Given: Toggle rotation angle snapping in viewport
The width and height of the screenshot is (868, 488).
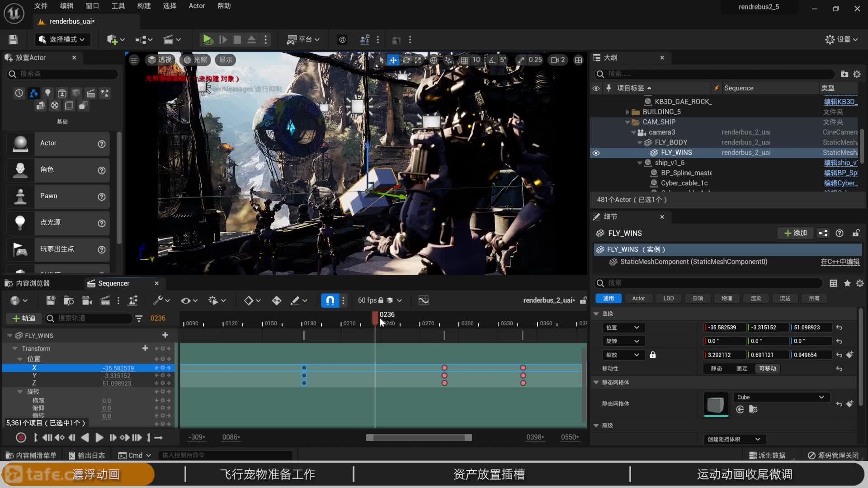Looking at the screenshot, I should [x=492, y=60].
